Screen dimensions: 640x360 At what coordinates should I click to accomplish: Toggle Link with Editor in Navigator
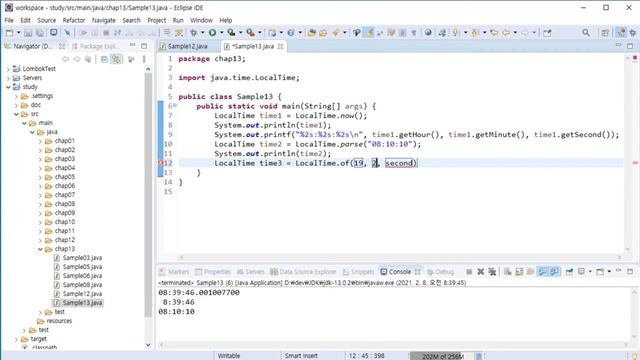click(116, 59)
